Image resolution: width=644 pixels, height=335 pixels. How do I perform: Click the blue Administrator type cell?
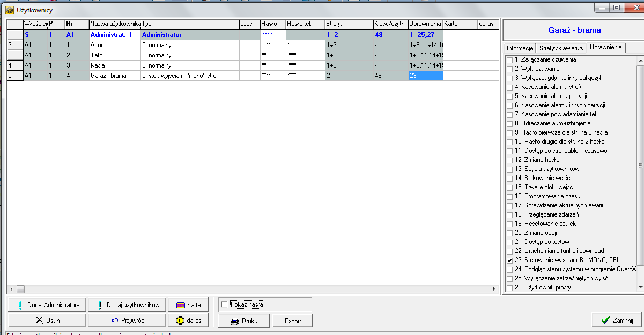[x=190, y=35]
